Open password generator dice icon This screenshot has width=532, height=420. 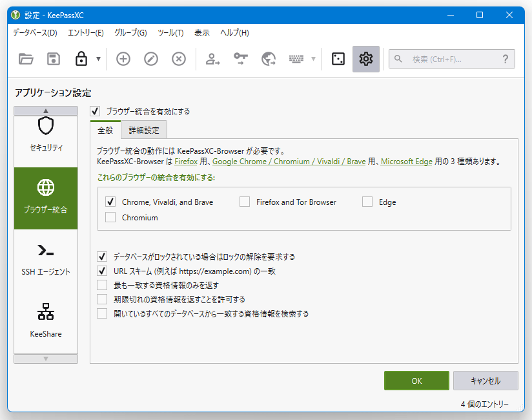pos(338,59)
